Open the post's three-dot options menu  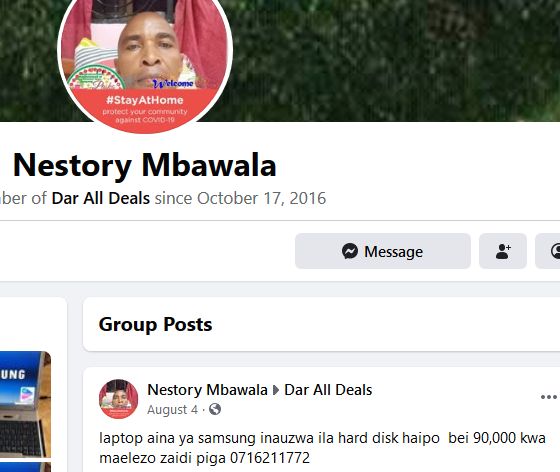[549, 397]
